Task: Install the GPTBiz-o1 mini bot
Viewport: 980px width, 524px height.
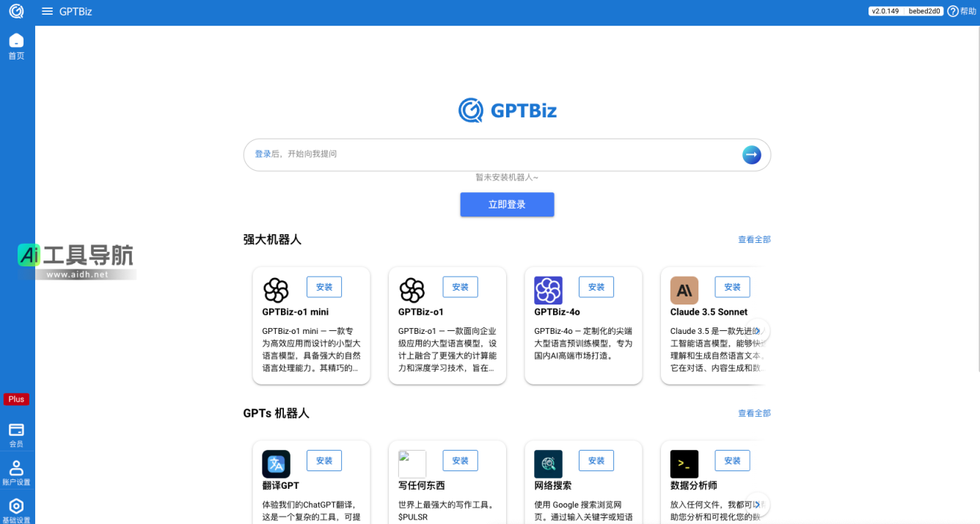Action: [323, 287]
